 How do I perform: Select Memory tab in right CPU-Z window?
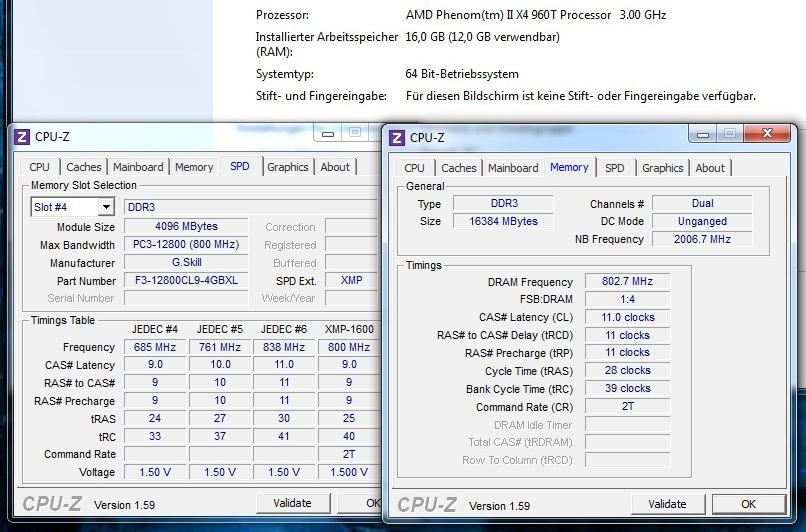tap(569, 167)
